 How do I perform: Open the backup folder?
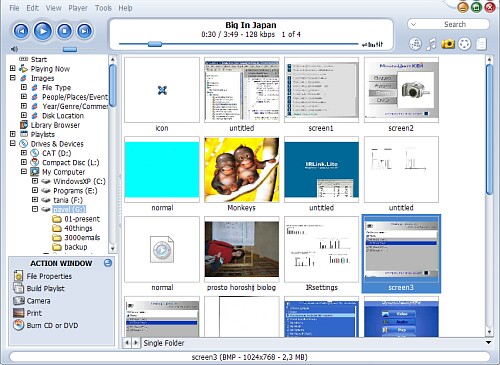point(75,247)
